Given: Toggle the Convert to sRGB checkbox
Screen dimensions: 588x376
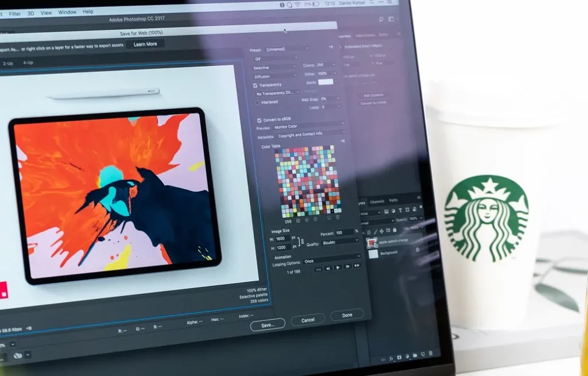Looking at the screenshot, I should [259, 121].
